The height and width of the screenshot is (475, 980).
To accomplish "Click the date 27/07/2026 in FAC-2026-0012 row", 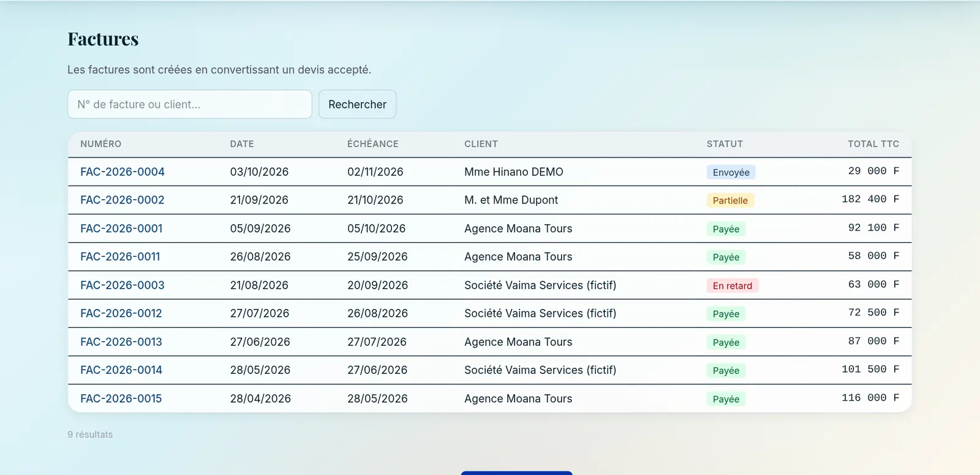I will point(260,313).
